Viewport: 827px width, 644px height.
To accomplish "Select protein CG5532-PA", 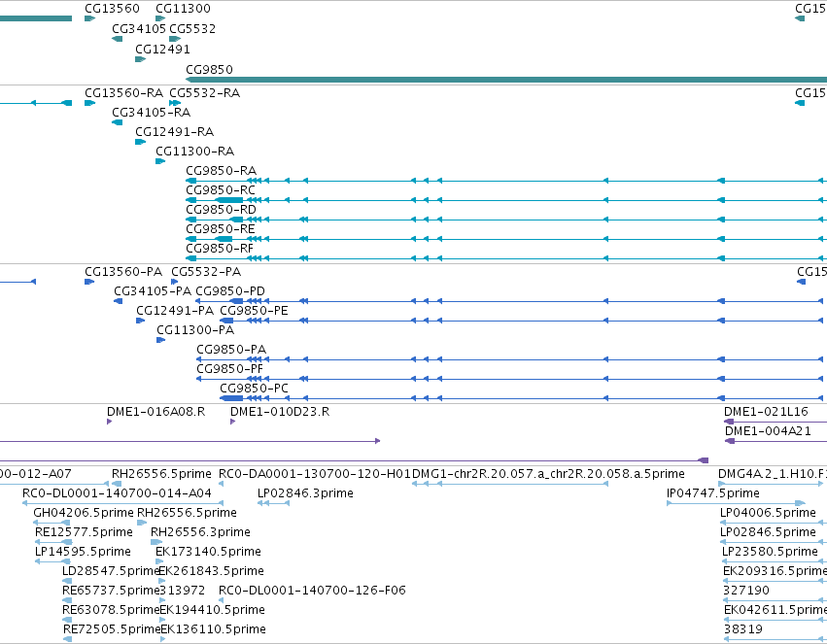I will [206, 272].
